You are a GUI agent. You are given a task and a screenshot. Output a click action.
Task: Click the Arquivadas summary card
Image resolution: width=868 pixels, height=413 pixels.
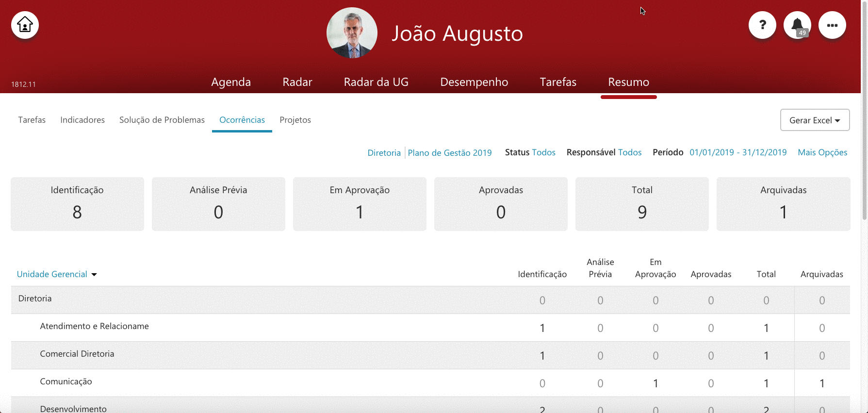coord(783,204)
